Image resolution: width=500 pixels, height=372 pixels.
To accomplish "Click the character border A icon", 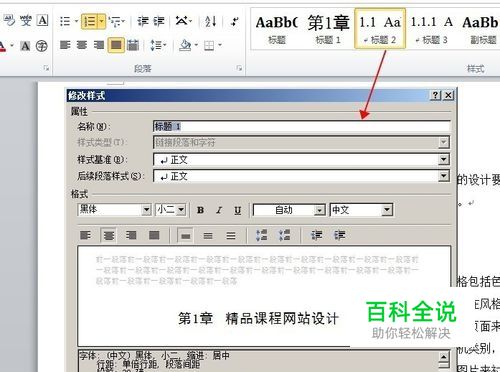I will coord(43,21).
